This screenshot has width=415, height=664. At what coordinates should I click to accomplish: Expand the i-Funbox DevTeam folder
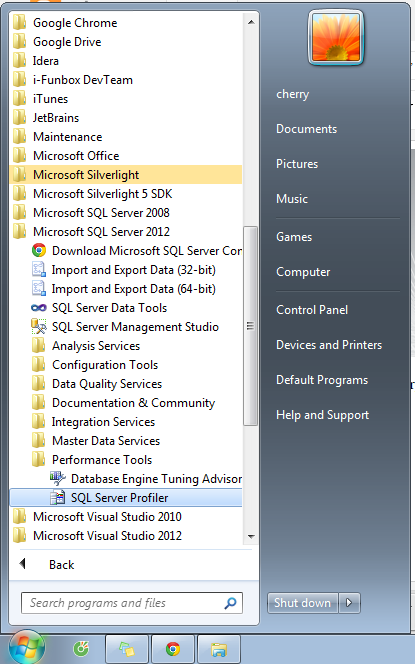tap(126, 80)
